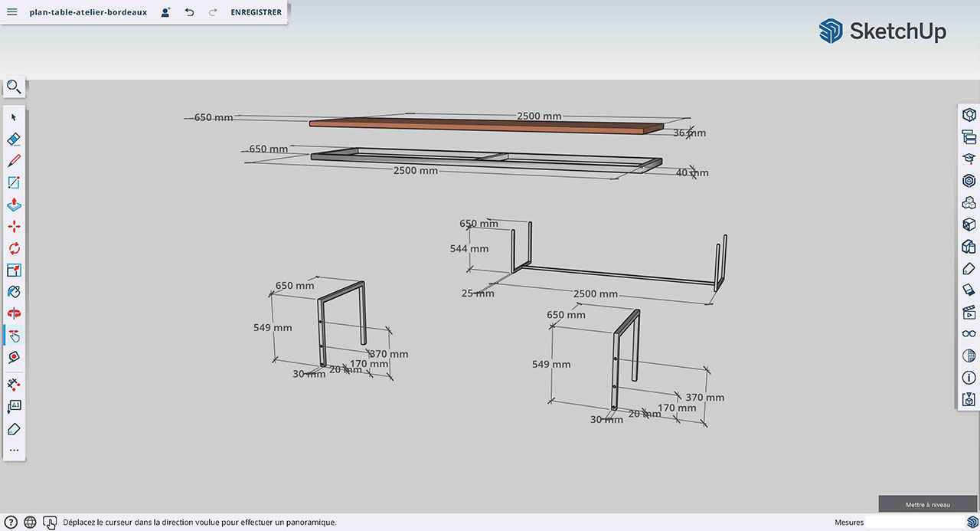Viewport: 980px width, 531px height.
Task: Click the Mettre à niveau upgrade button
Action: (x=928, y=504)
